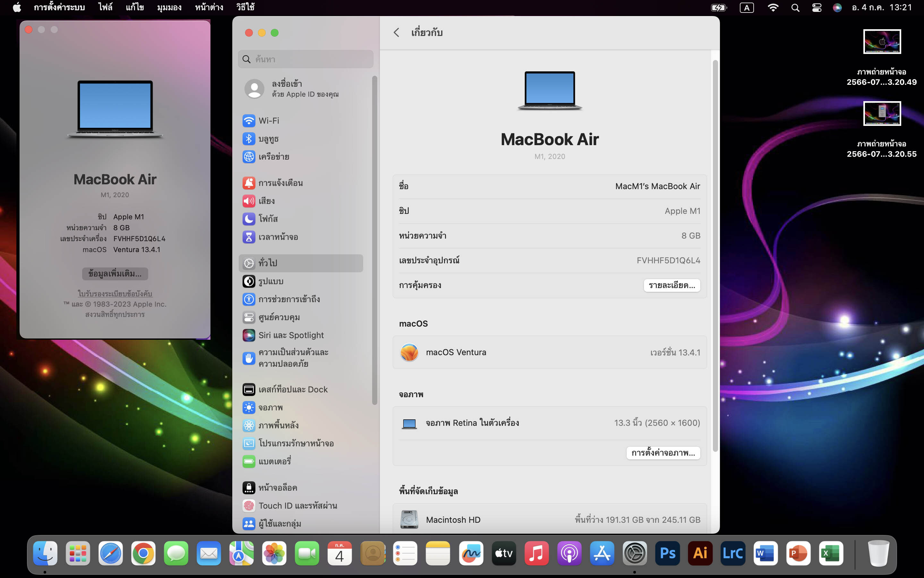Click the sidebar scrollbar
Screen dimensions: 924x578
[x=374, y=240]
